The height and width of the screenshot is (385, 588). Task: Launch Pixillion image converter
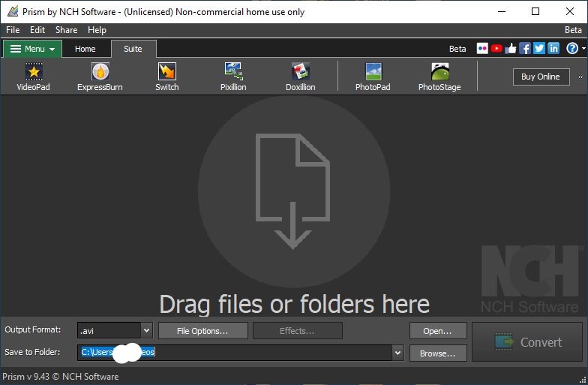pos(233,77)
